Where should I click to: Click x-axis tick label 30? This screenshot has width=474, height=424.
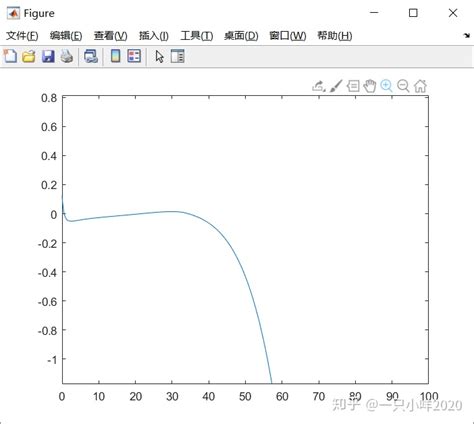172,397
